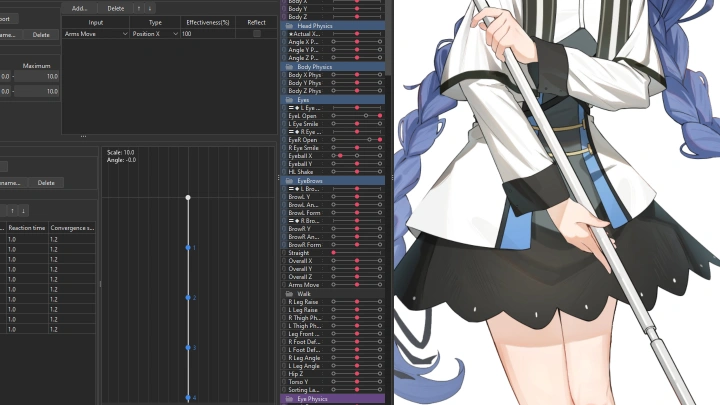Select the Overall Z parameter name
This screenshot has height=405, width=720.
click(x=300, y=277)
